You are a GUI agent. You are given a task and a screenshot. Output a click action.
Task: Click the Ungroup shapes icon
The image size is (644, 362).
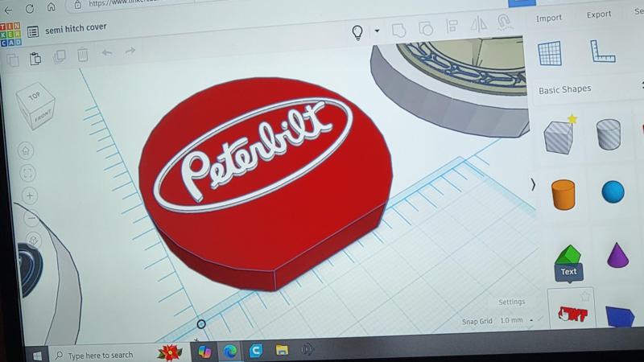pos(426,29)
